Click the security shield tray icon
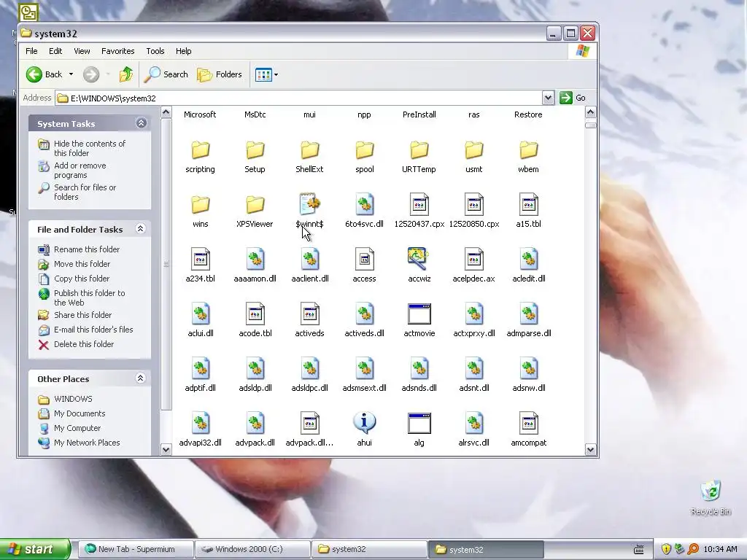747x560 pixels. coord(666,549)
